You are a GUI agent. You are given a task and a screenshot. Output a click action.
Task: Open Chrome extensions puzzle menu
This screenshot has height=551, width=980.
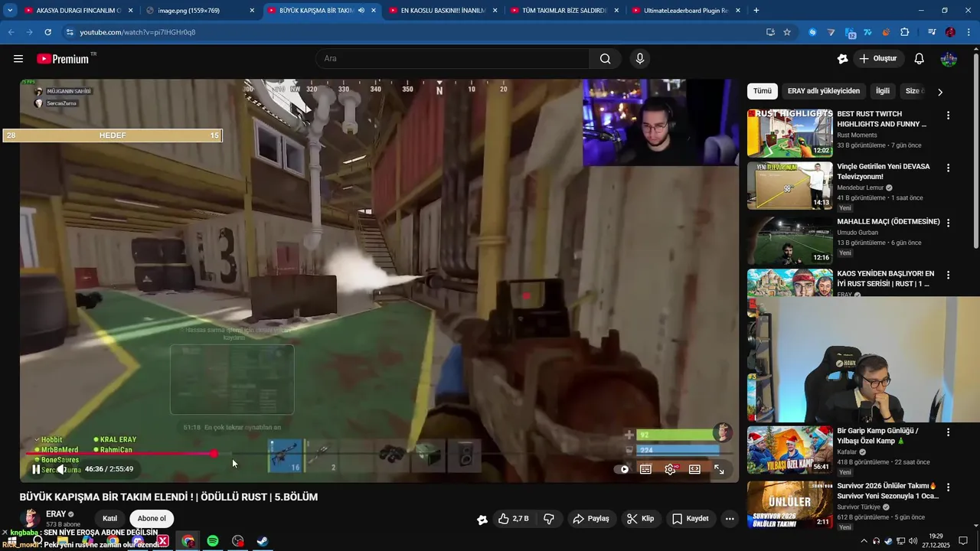pos(905,32)
